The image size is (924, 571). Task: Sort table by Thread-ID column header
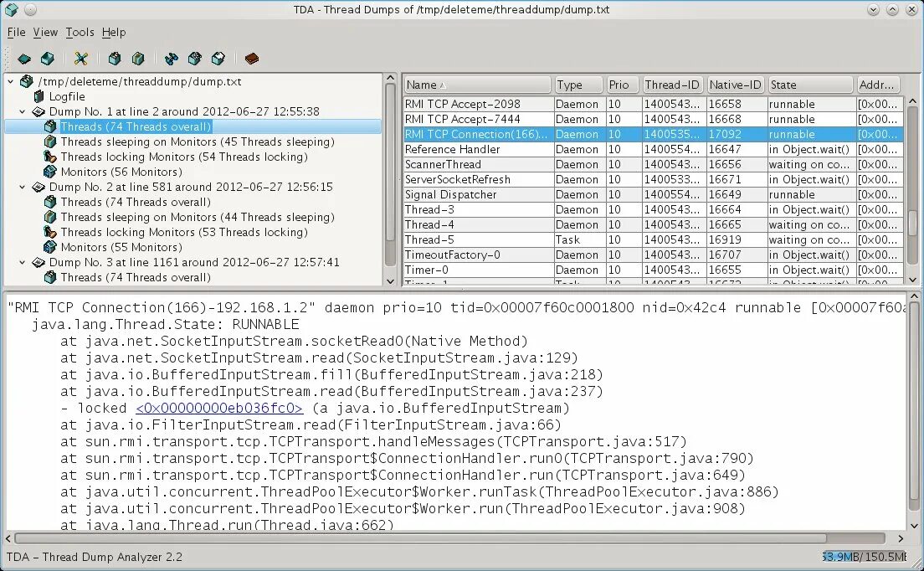tap(673, 85)
